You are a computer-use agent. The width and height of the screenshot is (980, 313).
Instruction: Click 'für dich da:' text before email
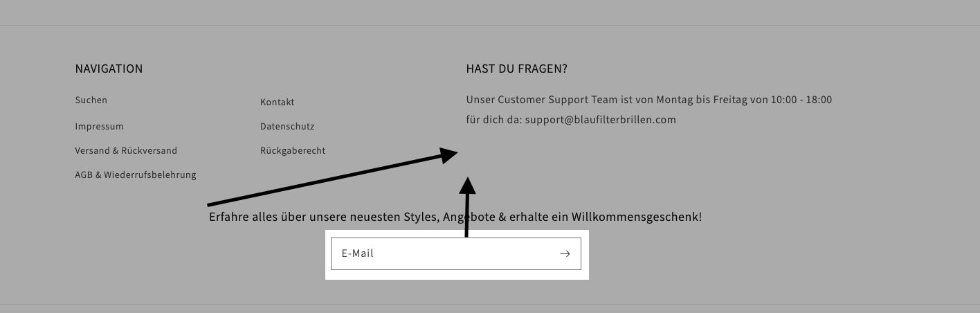pyautogui.click(x=494, y=120)
